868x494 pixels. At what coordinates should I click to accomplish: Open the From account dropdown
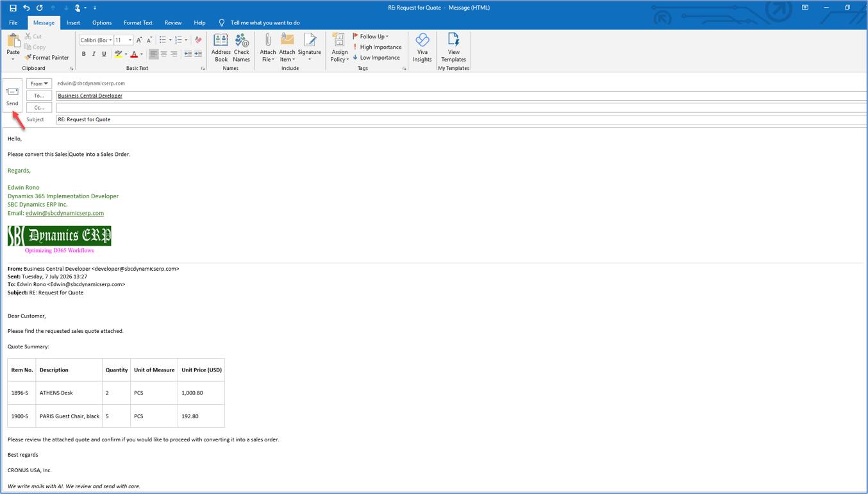[38, 83]
